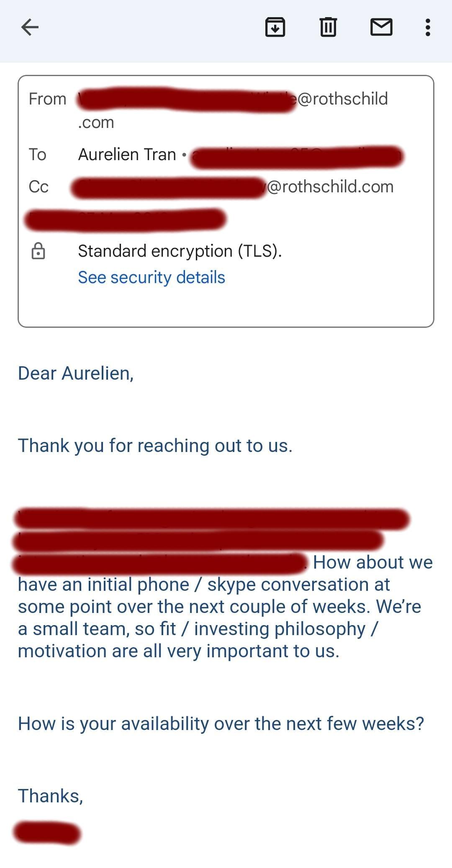Tap the Cc label in the details card

[39, 187]
